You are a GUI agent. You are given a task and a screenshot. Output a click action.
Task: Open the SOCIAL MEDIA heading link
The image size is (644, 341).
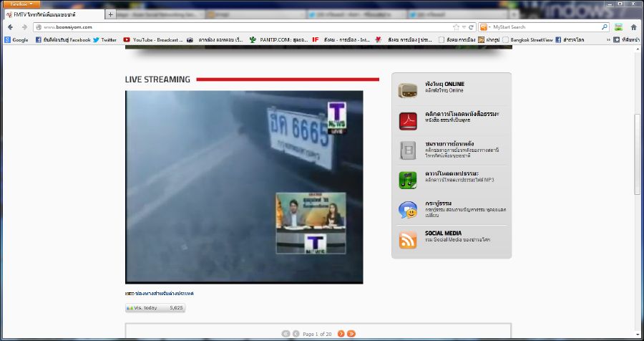point(443,234)
